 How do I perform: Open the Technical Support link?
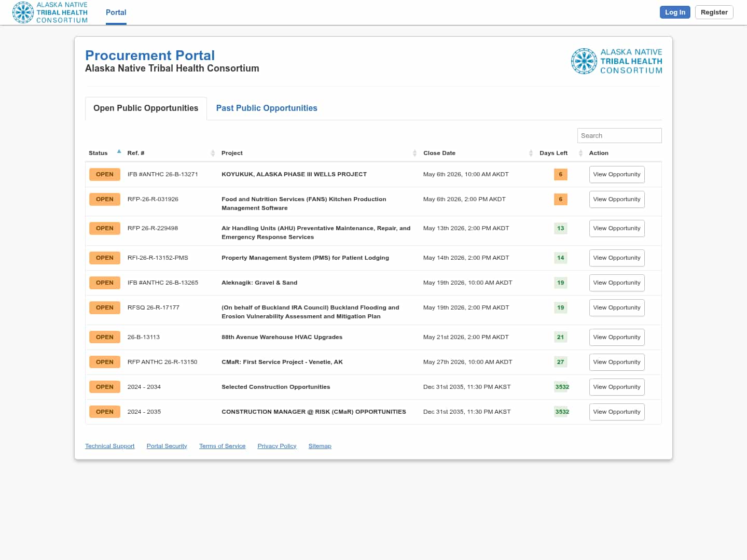tap(110, 446)
